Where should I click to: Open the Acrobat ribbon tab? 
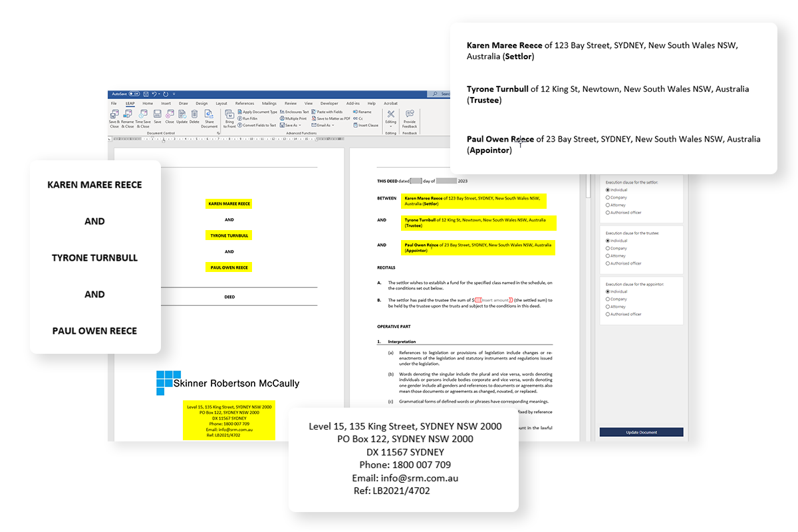[391, 104]
